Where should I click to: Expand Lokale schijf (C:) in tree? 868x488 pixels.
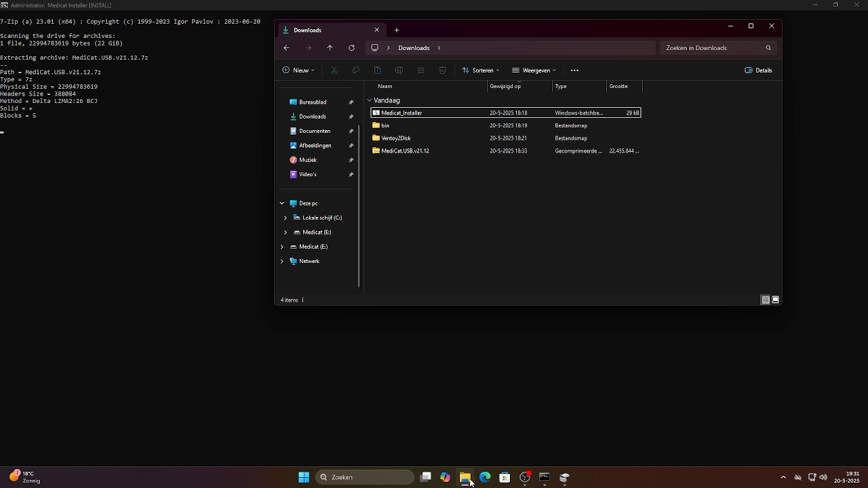coord(285,218)
